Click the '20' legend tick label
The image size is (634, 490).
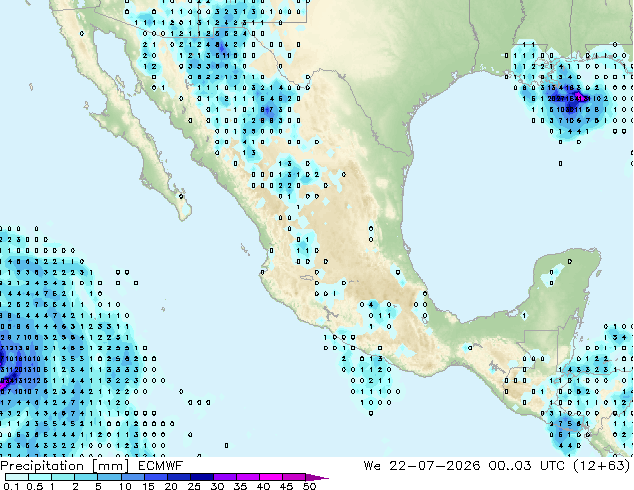pos(171,486)
